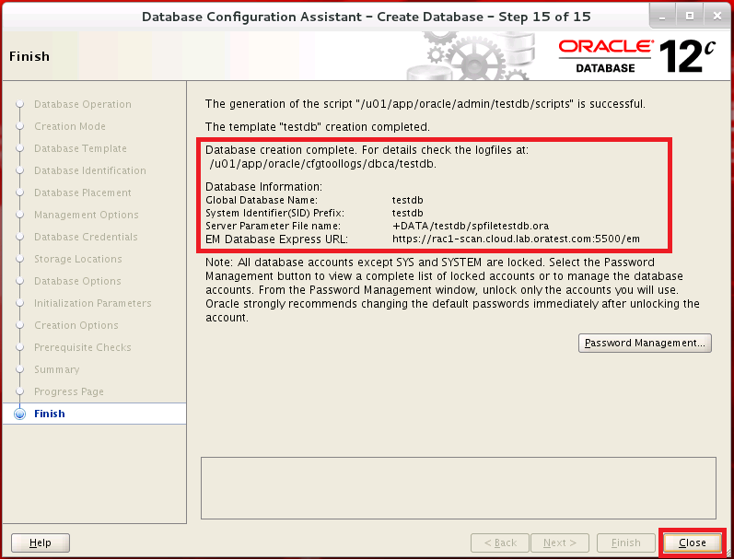The image size is (734, 560).
Task: Click the Help button
Action: click(41, 542)
